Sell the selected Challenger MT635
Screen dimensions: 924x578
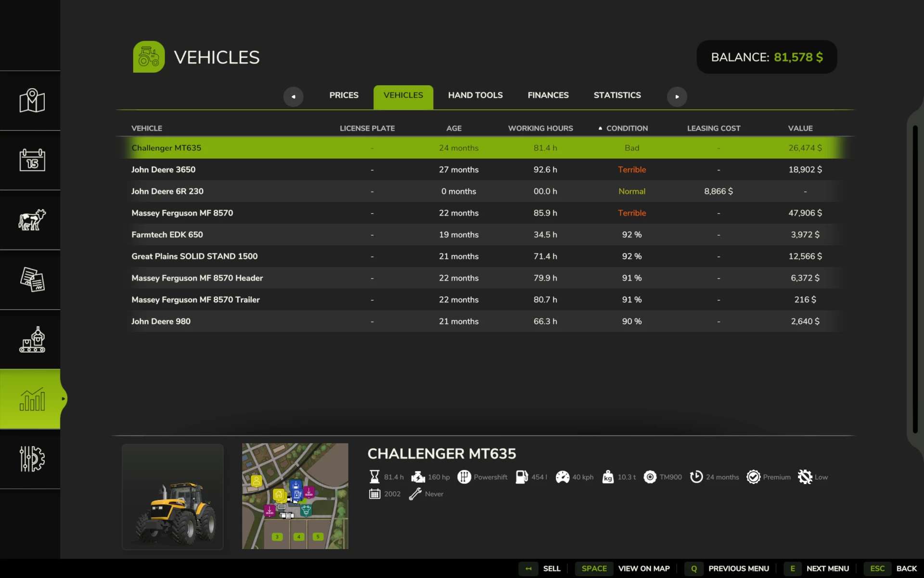tap(551, 568)
